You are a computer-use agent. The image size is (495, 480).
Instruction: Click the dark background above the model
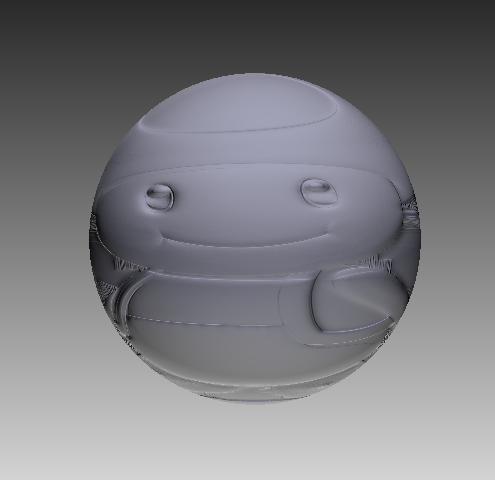pyautogui.click(x=247, y=33)
